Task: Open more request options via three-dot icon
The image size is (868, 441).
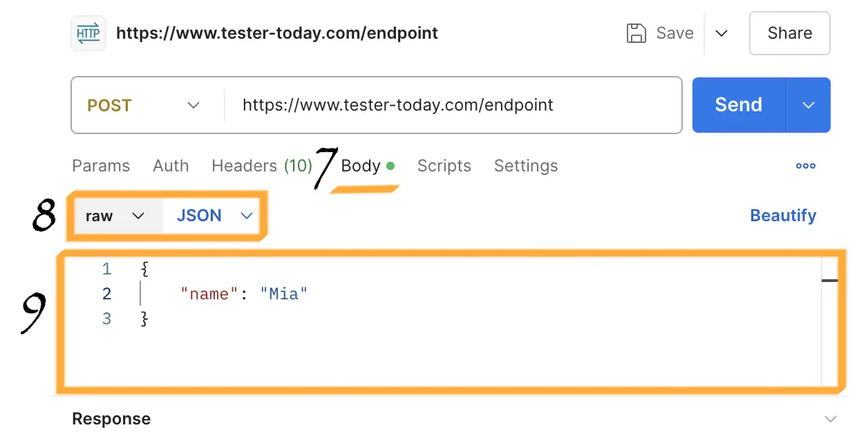Action: (805, 166)
